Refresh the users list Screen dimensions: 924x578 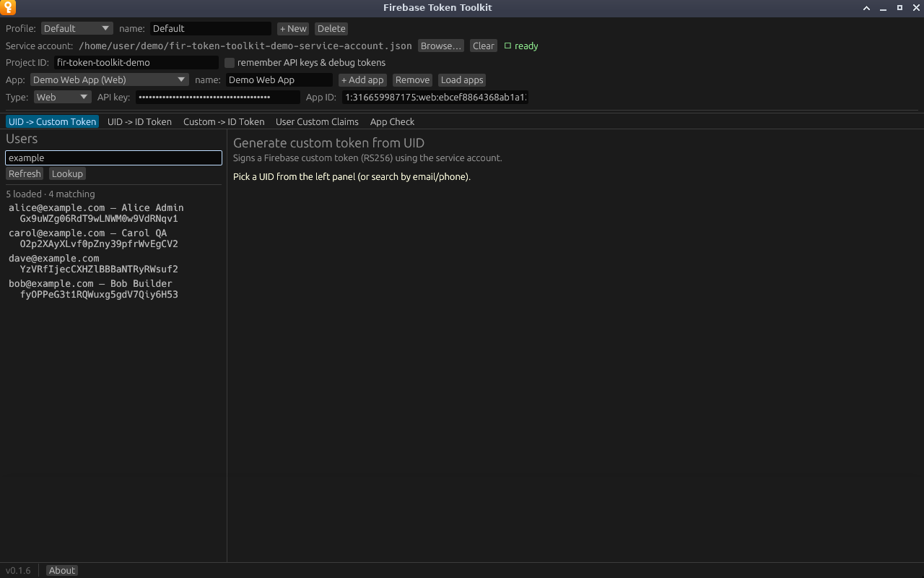[x=25, y=173]
